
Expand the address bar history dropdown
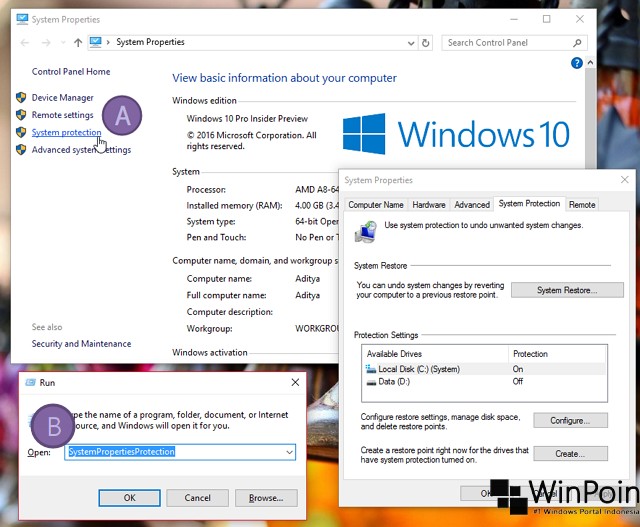pyautogui.click(x=411, y=43)
